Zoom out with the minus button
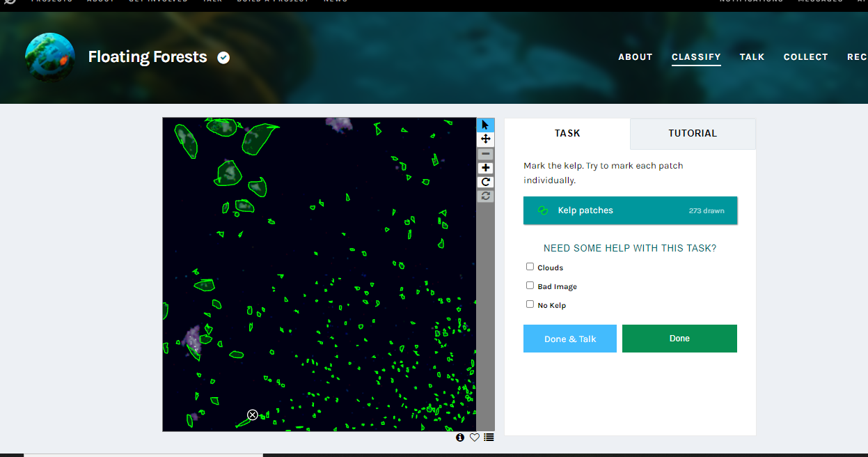The height and width of the screenshot is (457, 868). [x=486, y=154]
